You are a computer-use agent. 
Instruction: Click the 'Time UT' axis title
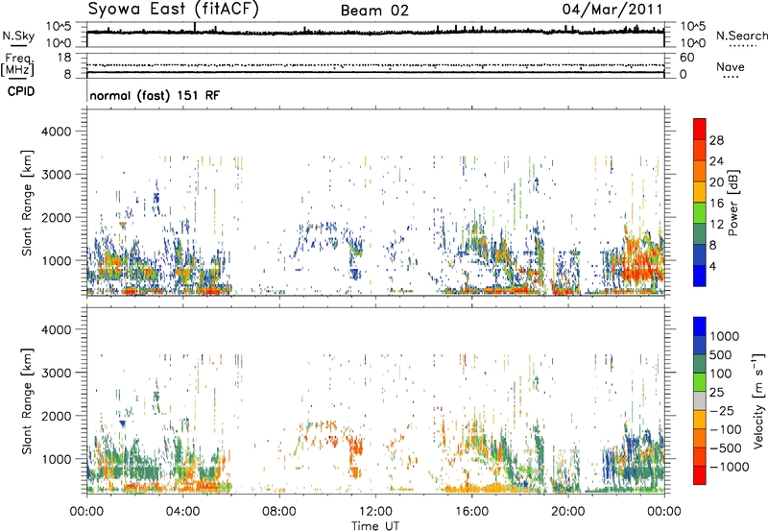(375, 526)
